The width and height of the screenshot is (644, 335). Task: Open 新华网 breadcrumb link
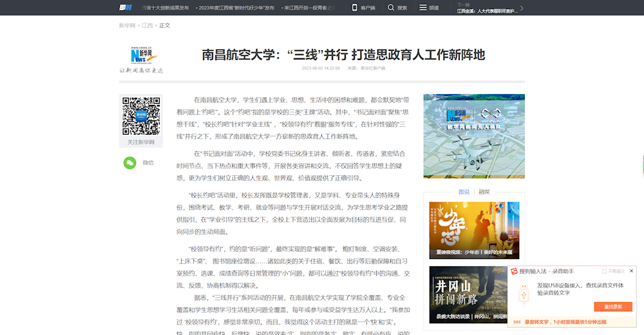(127, 26)
